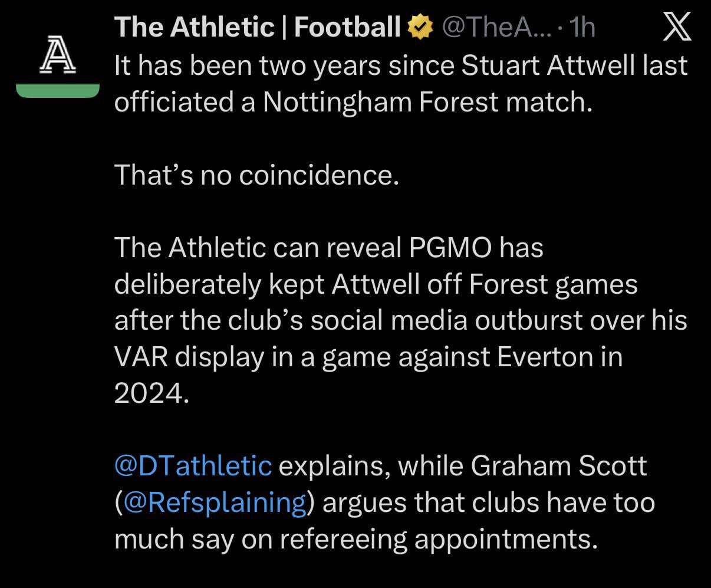Open the @DTathletic mention
The height and width of the screenshot is (588, 711).
pos(193,465)
